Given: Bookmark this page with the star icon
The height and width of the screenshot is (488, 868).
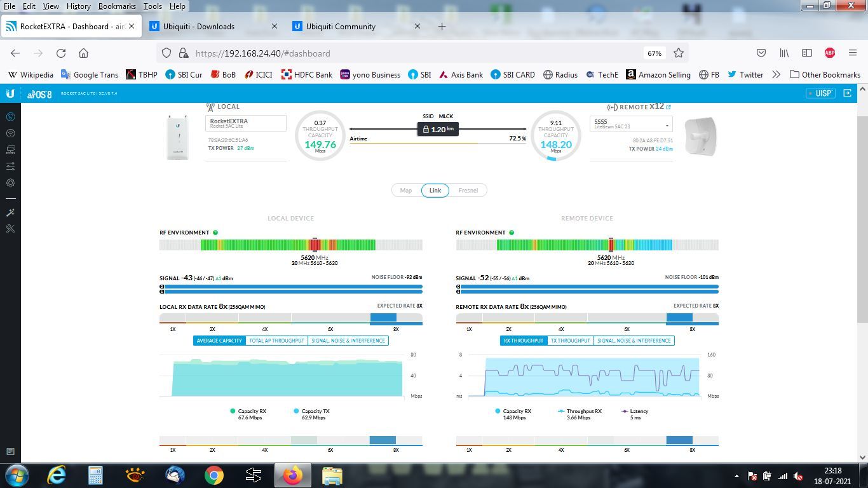Looking at the screenshot, I should [x=679, y=53].
